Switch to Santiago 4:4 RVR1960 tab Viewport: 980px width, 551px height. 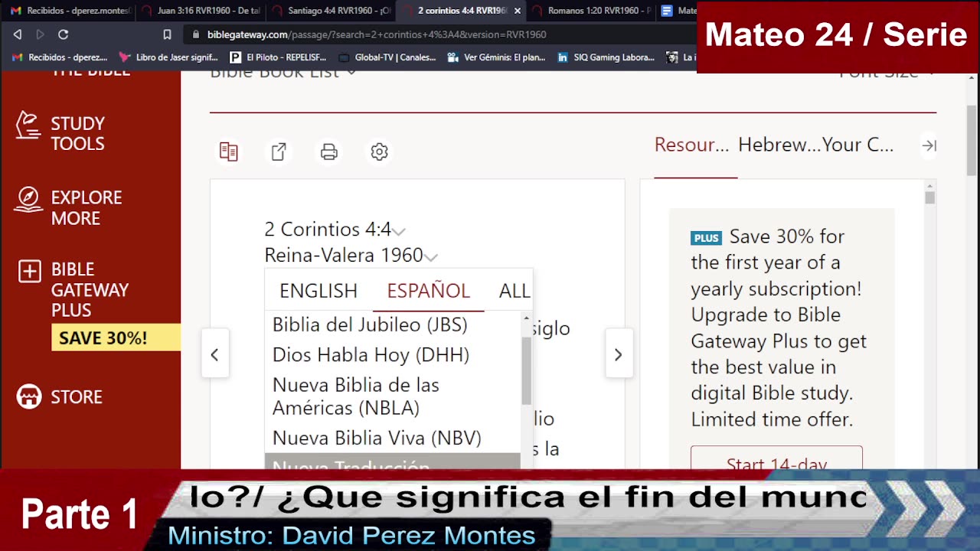332,11
